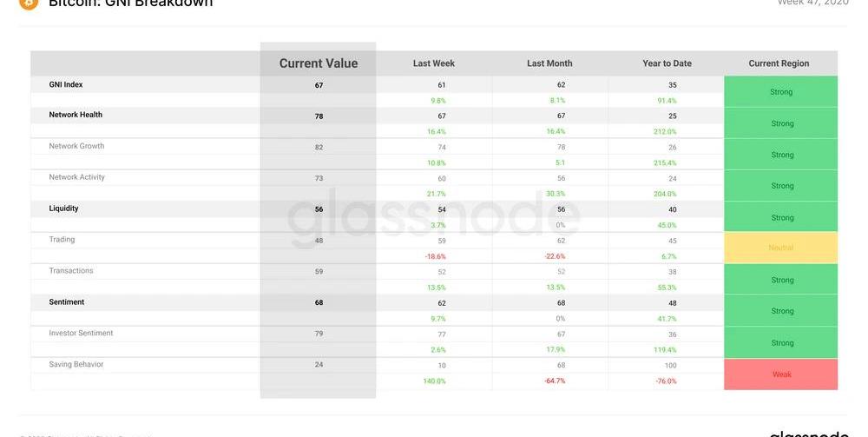Image resolution: width=868 pixels, height=437 pixels.
Task: Click the Trading row label
Action: (62, 239)
